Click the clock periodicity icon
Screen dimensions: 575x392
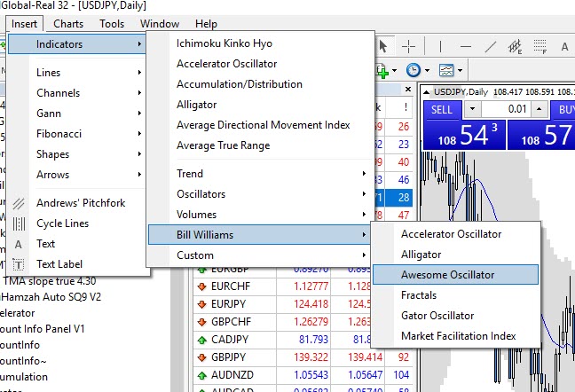click(414, 70)
